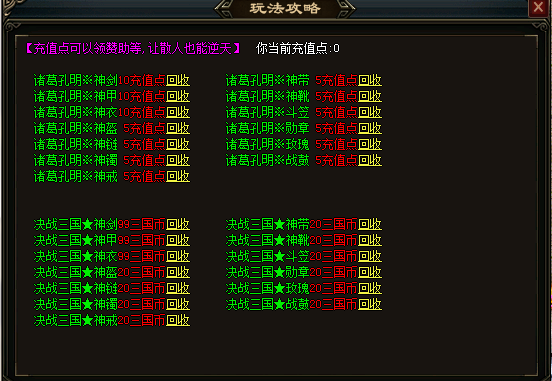This screenshot has width=552, height=381.
Task: Click 回收 link for 诸葛孔明※玫瑰
Action: pyautogui.click(x=370, y=144)
